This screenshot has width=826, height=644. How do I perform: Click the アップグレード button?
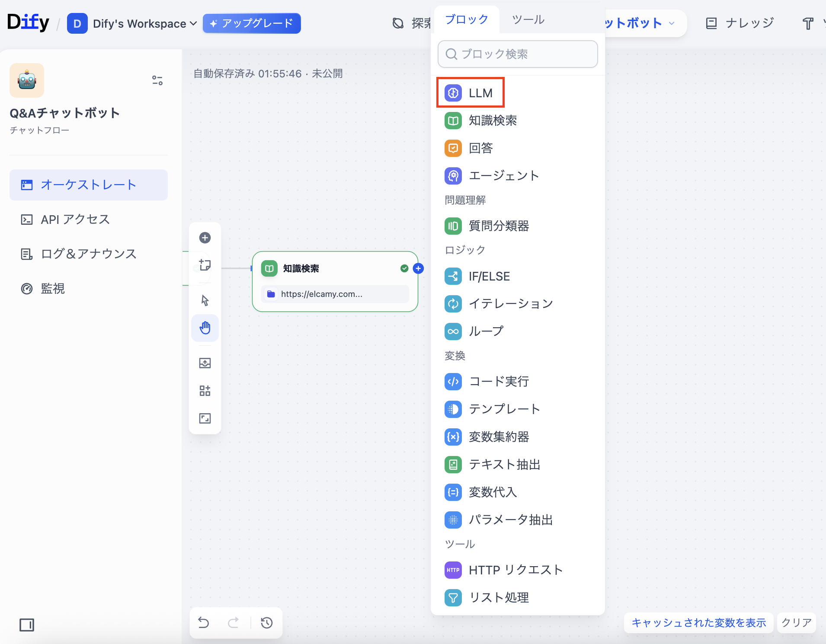[x=252, y=23]
